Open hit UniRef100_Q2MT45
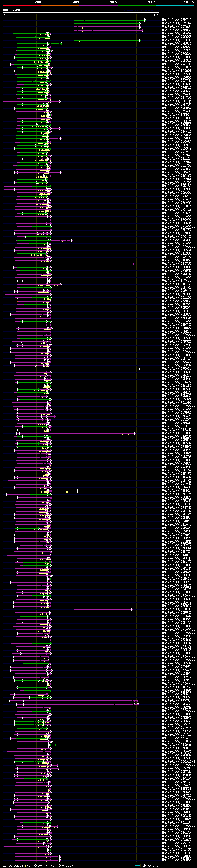The width and height of the screenshot is (197, 868). click(177, 20)
